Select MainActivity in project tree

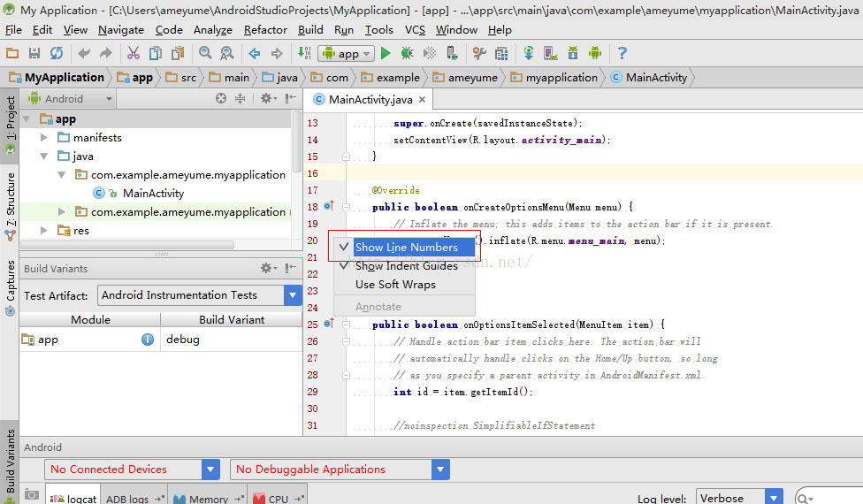tap(153, 193)
